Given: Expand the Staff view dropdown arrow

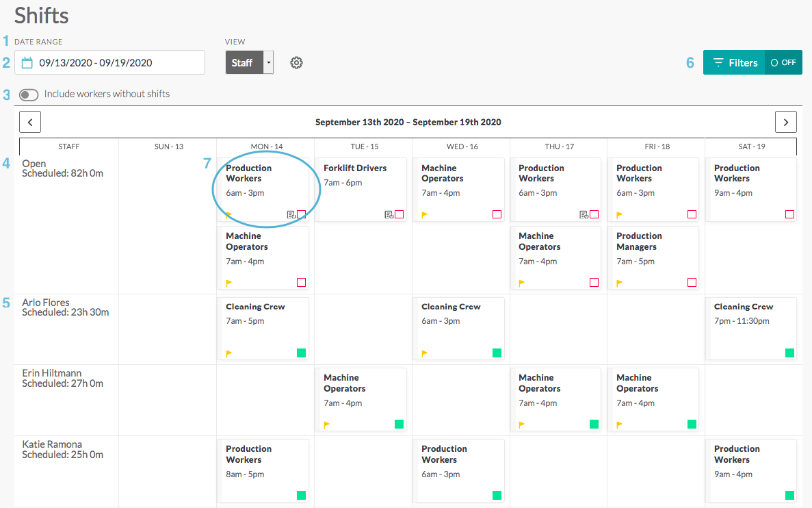Looking at the screenshot, I should (x=268, y=62).
